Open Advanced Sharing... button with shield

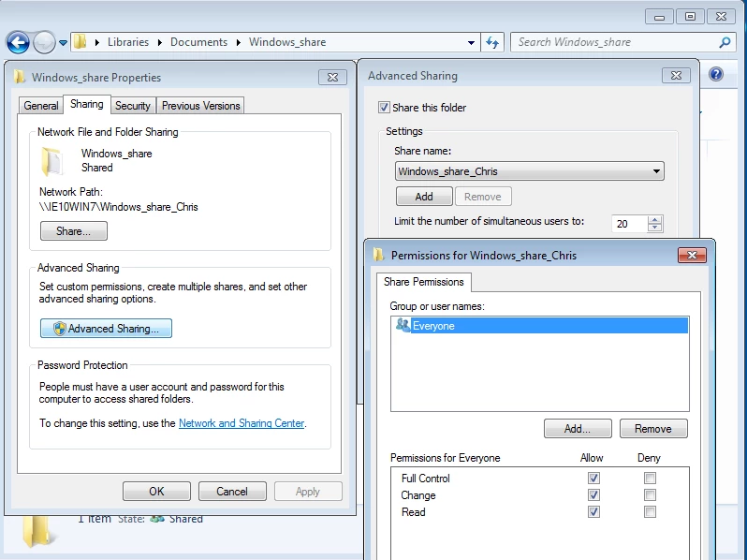point(106,329)
